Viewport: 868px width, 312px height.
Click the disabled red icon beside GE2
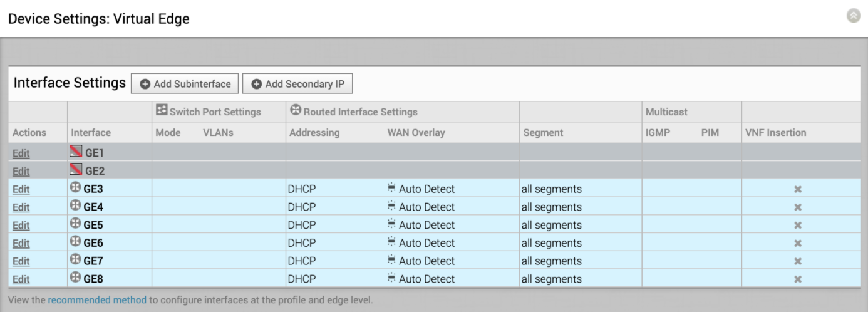tap(76, 170)
